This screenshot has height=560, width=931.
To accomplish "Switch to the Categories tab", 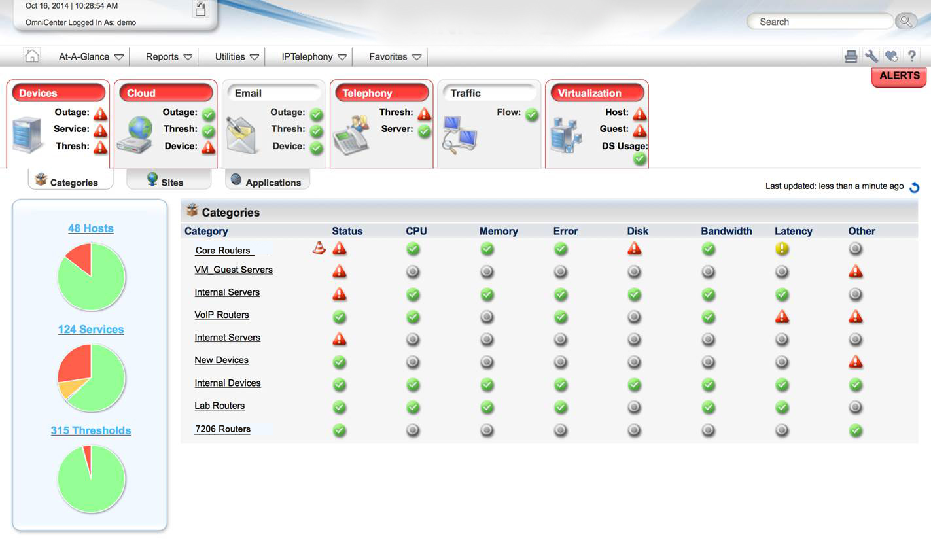I will [x=71, y=181].
